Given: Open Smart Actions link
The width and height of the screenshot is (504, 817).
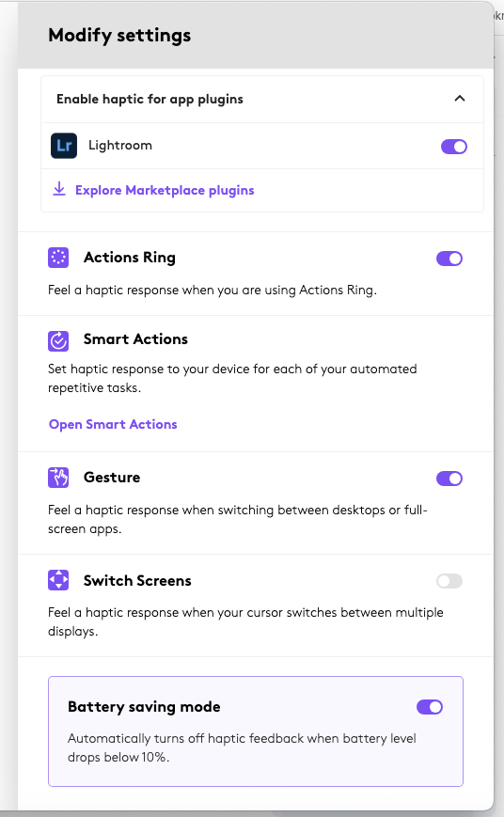Looking at the screenshot, I should tap(113, 424).
